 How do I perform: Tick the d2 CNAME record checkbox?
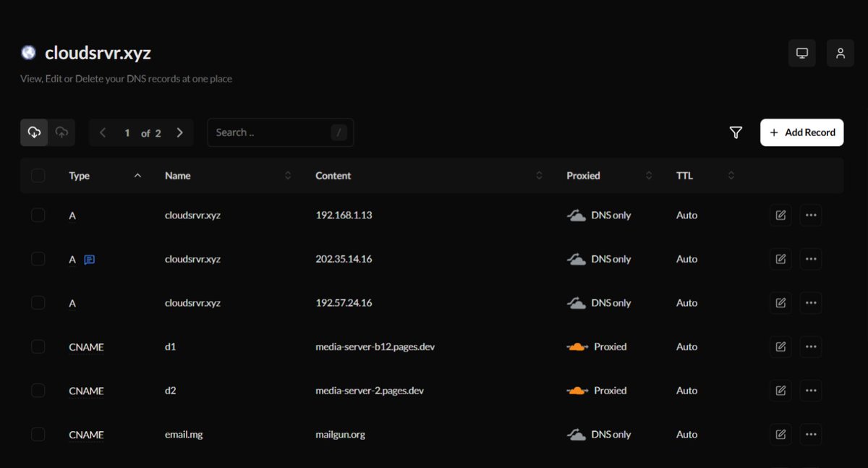[38, 391]
